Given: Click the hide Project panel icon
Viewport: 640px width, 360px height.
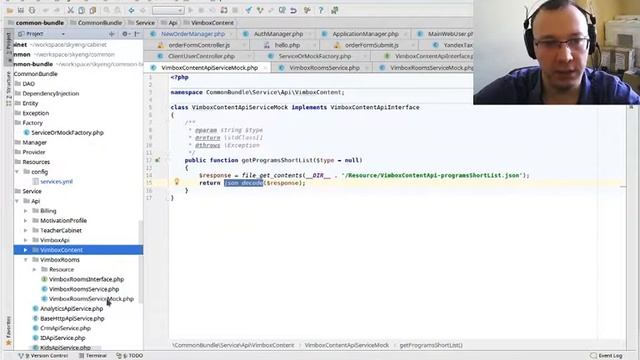Looking at the screenshot, I should coord(137,34).
